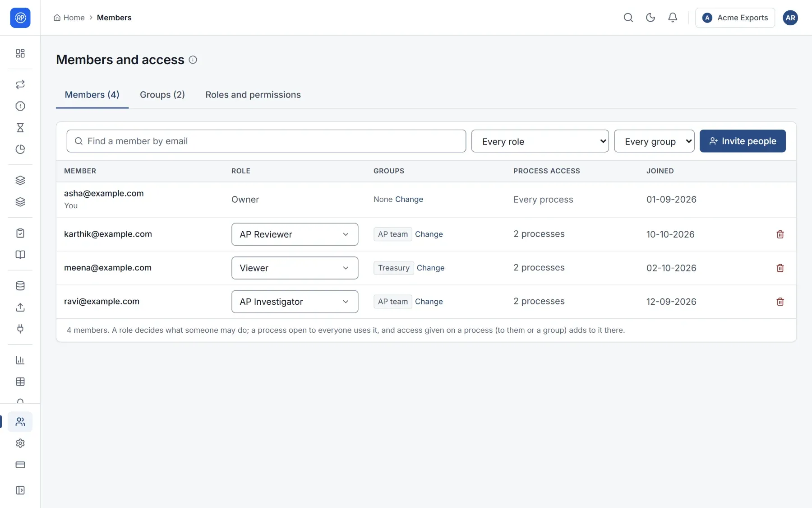
Task: Open the billing card sidebar icon
Action: 20,465
